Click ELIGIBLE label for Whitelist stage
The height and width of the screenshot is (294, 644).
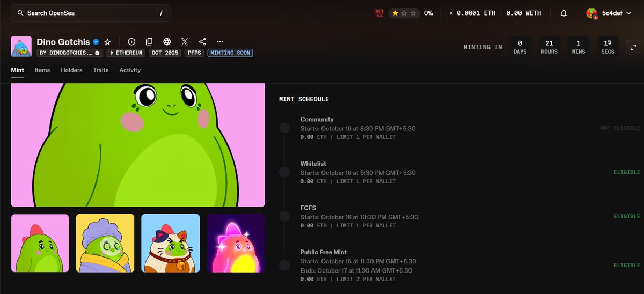(x=627, y=172)
